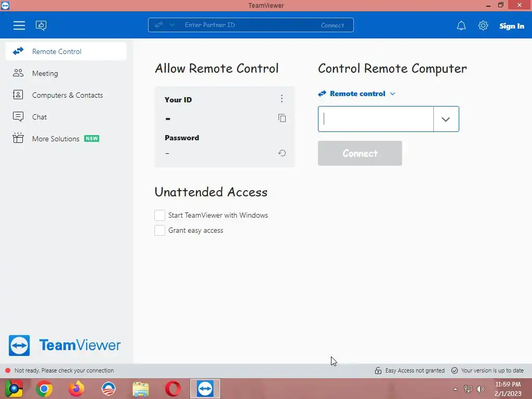
Task: Click the Computers & Contacts address book icon
Action: pyautogui.click(x=18, y=95)
